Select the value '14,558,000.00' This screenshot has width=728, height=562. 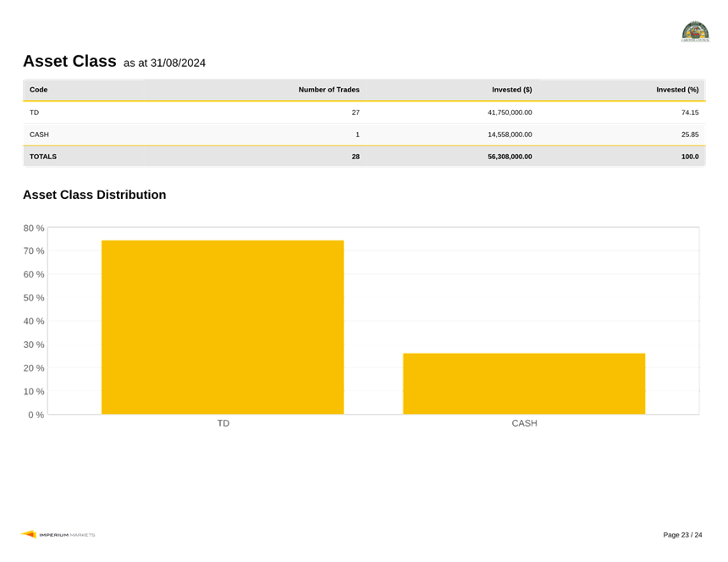[510, 135]
